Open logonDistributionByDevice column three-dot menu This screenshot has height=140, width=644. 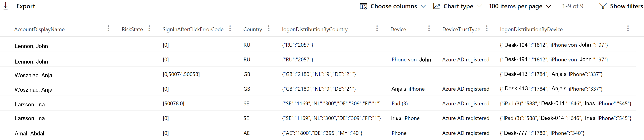tap(628, 28)
